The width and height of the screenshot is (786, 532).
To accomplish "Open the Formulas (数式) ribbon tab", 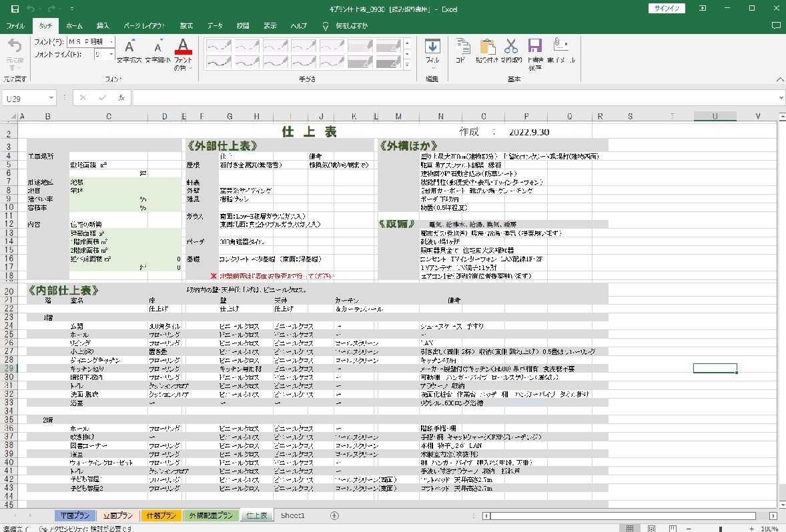I will 186,25.
